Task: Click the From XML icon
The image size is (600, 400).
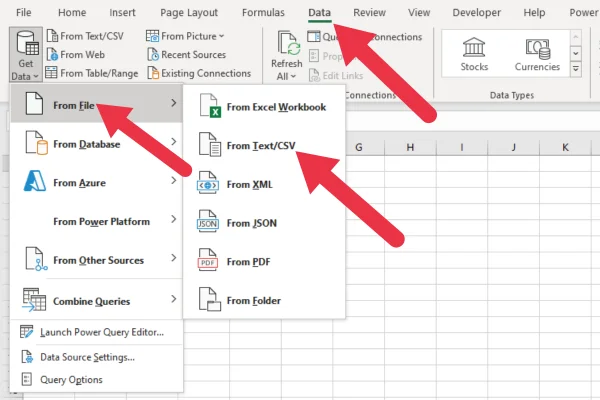Action: point(208,183)
